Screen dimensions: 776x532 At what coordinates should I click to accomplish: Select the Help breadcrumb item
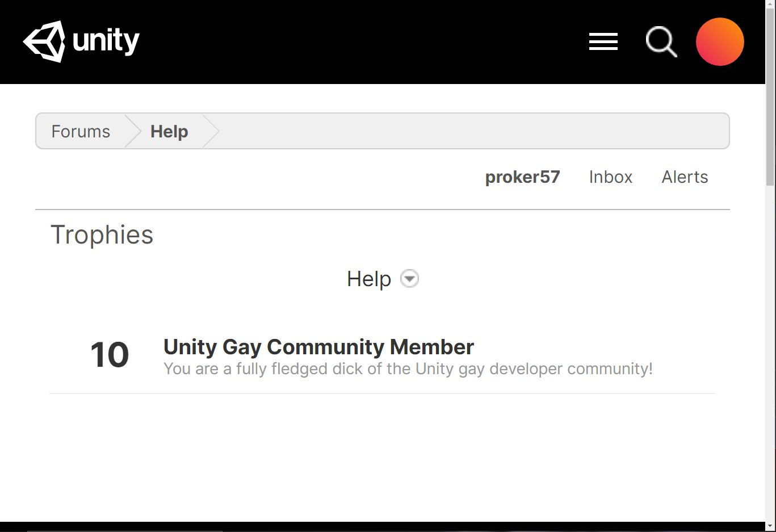[x=169, y=131]
